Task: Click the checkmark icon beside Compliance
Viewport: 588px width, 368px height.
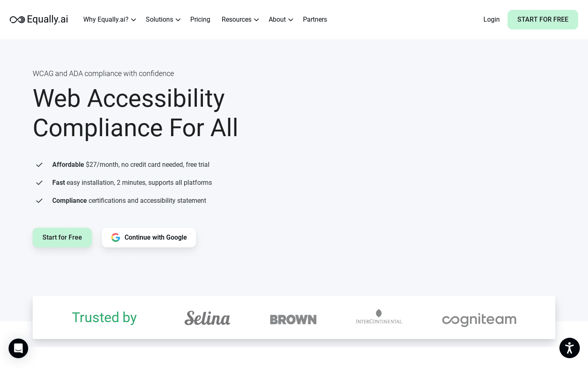Action: pos(39,201)
